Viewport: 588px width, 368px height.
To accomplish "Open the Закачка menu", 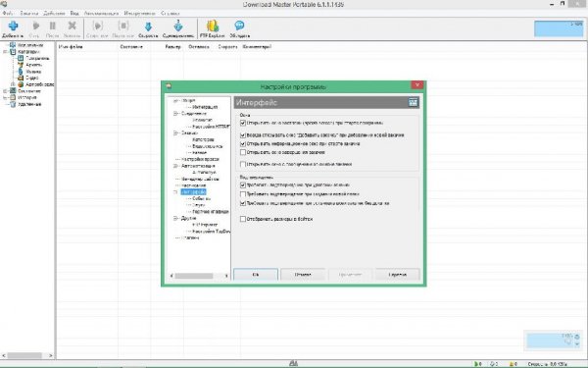I will tap(28, 13).
